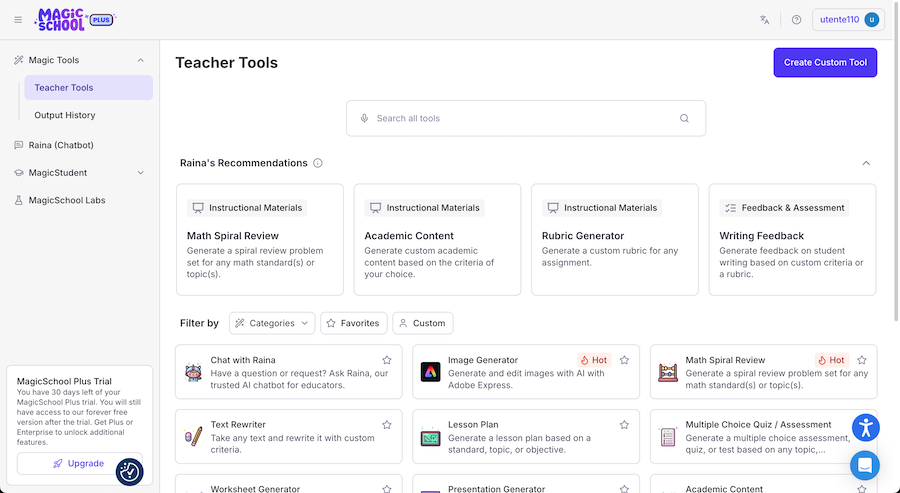Image resolution: width=900 pixels, height=493 pixels.
Task: Open the Categories filter dropdown
Action: pos(272,323)
